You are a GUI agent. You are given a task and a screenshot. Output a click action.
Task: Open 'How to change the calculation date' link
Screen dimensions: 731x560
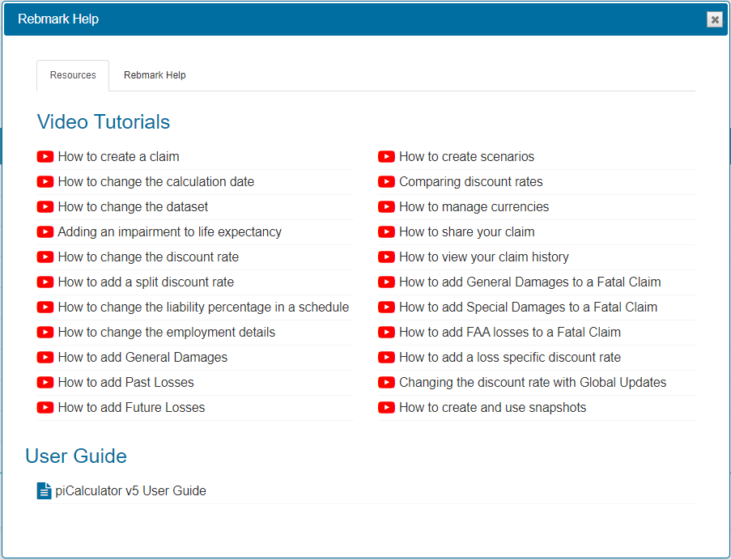tap(155, 182)
